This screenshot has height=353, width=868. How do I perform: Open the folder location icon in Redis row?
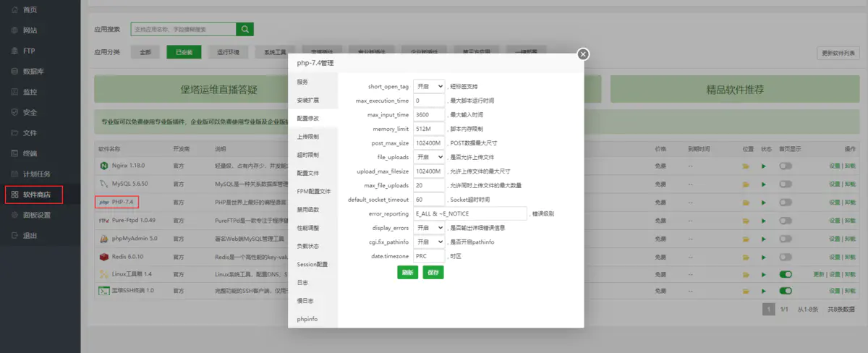[x=746, y=256]
